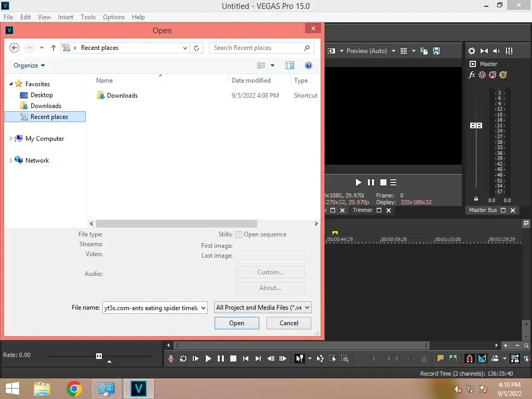The width and height of the screenshot is (532, 399).
Task: Open the file type filter dropdown
Action: 262,308
